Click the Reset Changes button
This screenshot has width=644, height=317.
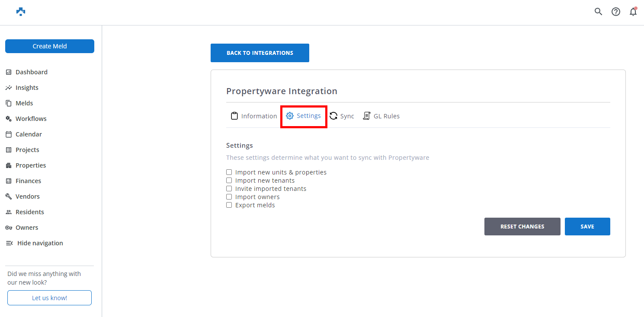[x=522, y=226]
